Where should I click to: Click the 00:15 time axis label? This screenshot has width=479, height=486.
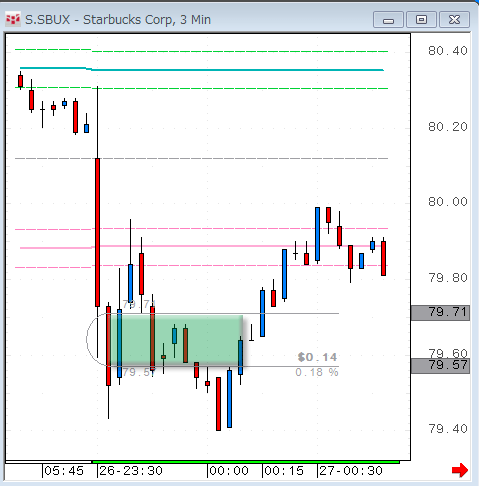284,471
